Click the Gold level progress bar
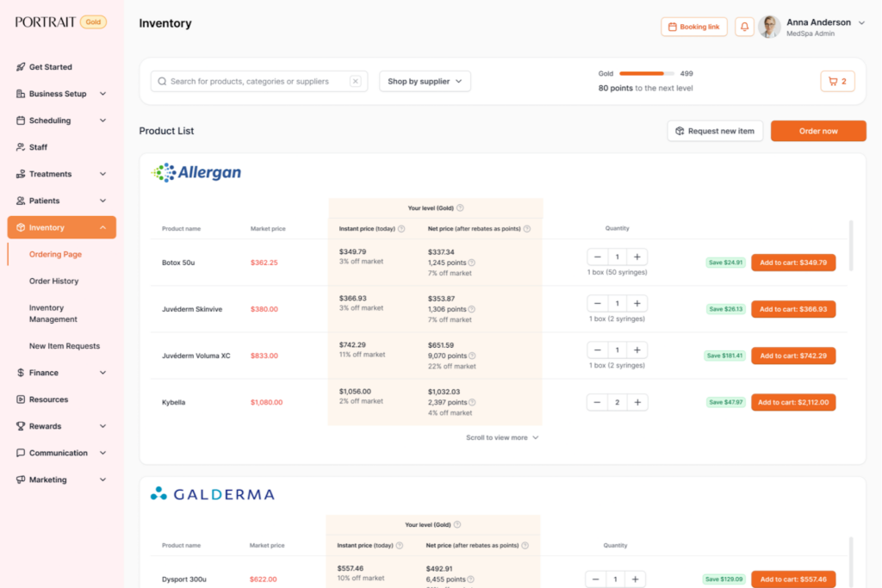This screenshot has width=882, height=588. (642, 74)
